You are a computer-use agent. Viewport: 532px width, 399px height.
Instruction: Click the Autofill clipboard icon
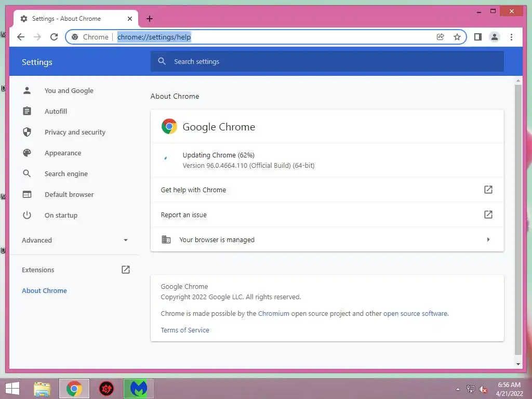[27, 111]
